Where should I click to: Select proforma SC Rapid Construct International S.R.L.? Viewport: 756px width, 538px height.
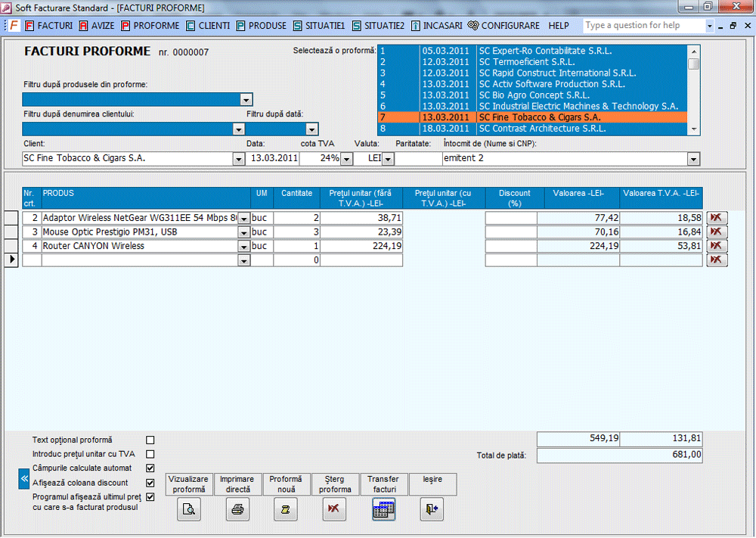(532, 73)
